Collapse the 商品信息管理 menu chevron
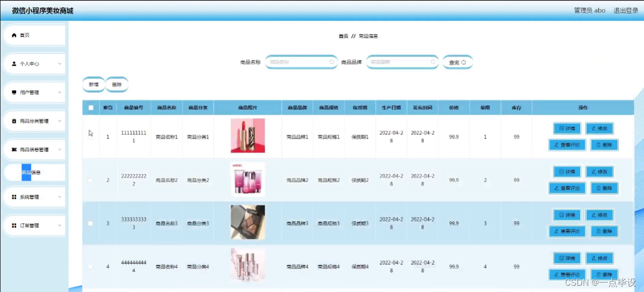The height and width of the screenshot is (292, 644). [60, 150]
